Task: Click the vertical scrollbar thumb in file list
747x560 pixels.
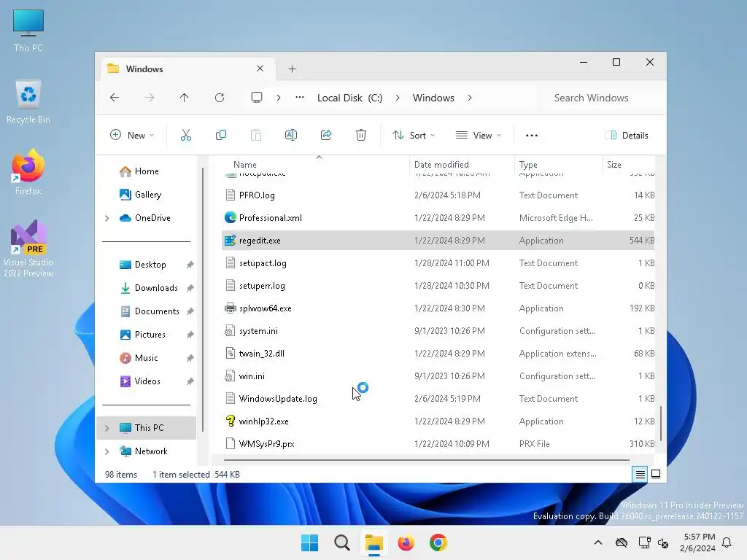Action: coord(661,424)
